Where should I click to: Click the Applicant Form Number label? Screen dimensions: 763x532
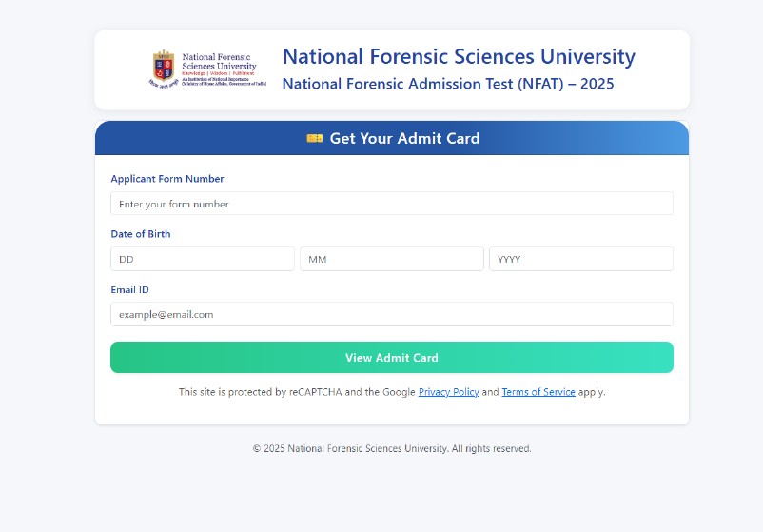pyautogui.click(x=167, y=179)
